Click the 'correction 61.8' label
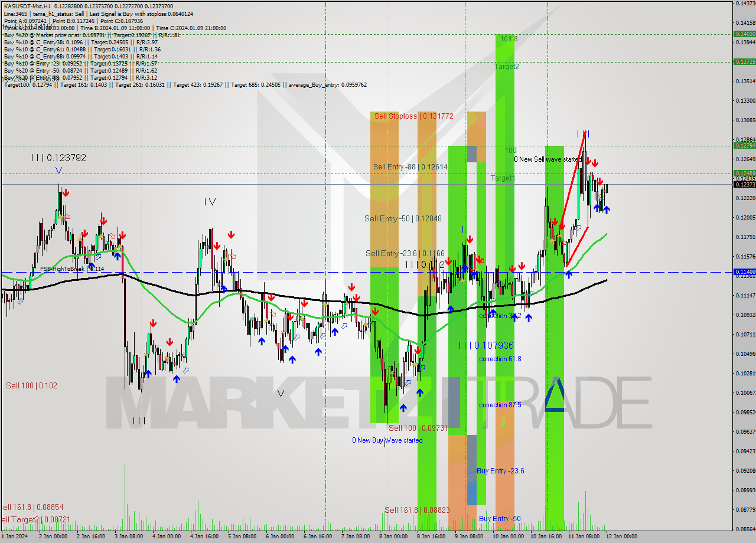Image resolution: width=756 pixels, height=543 pixels. point(500,359)
